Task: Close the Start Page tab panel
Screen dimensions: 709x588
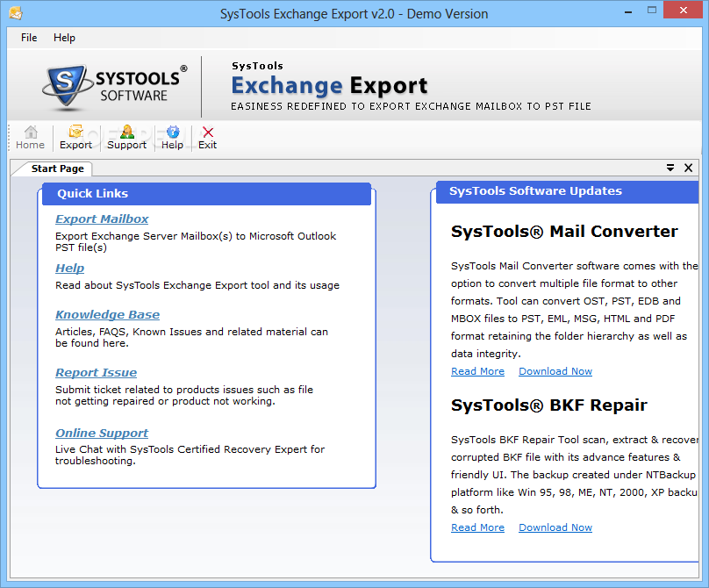Action: (x=688, y=168)
